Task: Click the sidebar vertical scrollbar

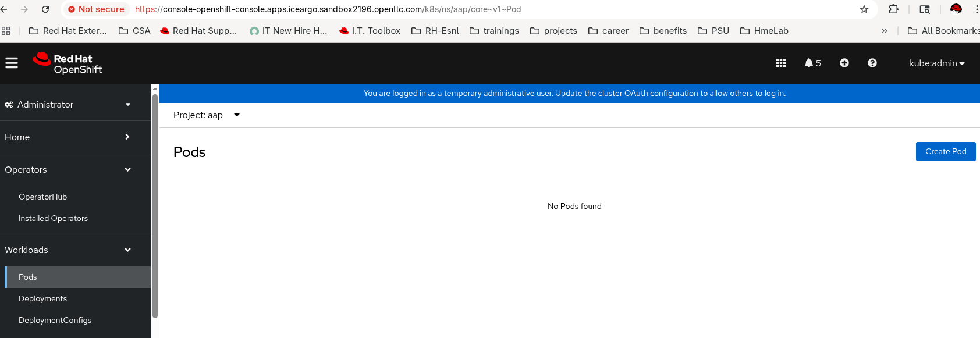Action: tap(155, 204)
